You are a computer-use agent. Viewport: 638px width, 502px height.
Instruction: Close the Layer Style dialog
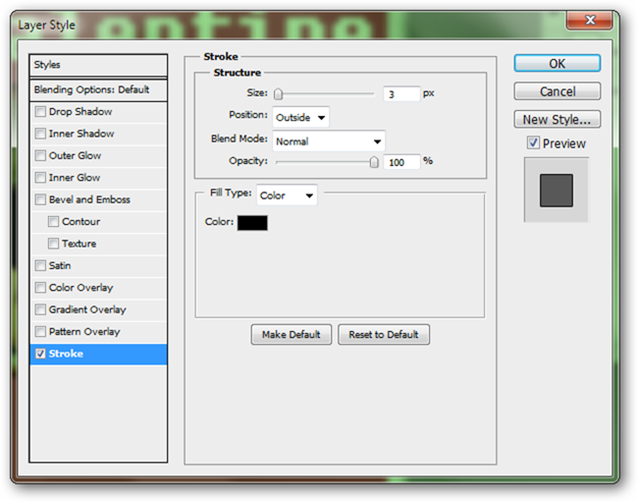[589, 20]
